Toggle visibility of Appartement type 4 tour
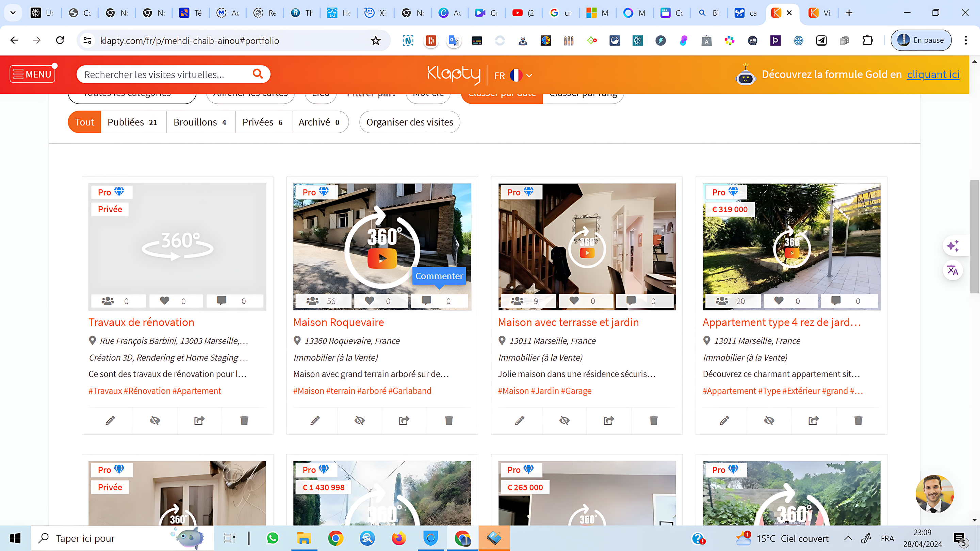Image resolution: width=980 pixels, height=551 pixels. pyautogui.click(x=769, y=420)
